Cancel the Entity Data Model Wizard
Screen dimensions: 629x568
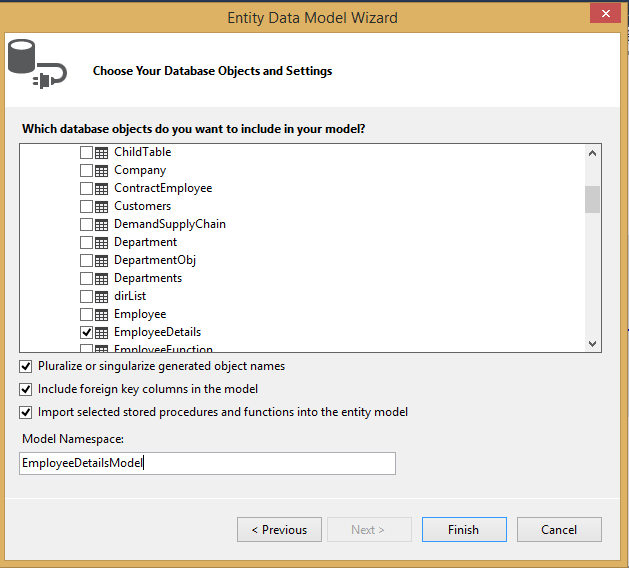[559, 529]
